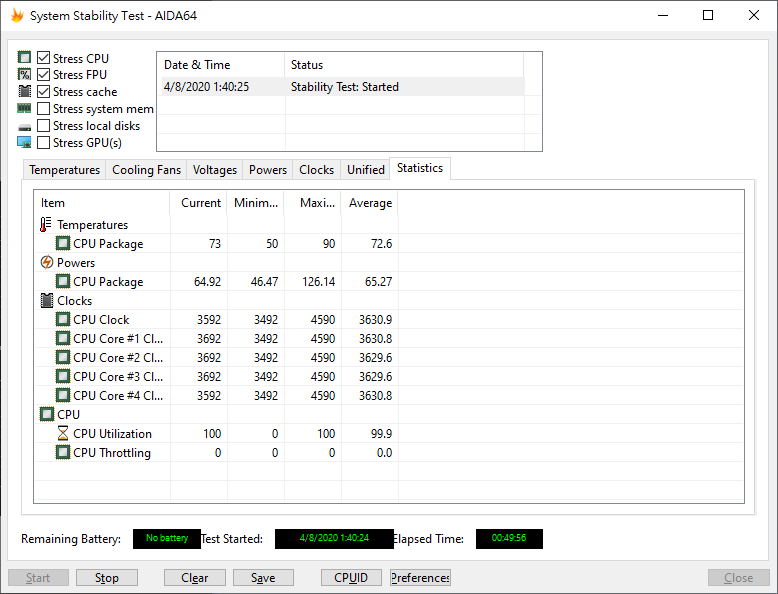This screenshot has width=778, height=594.
Task: Maximize the AIDA64 window
Action: click(x=708, y=15)
